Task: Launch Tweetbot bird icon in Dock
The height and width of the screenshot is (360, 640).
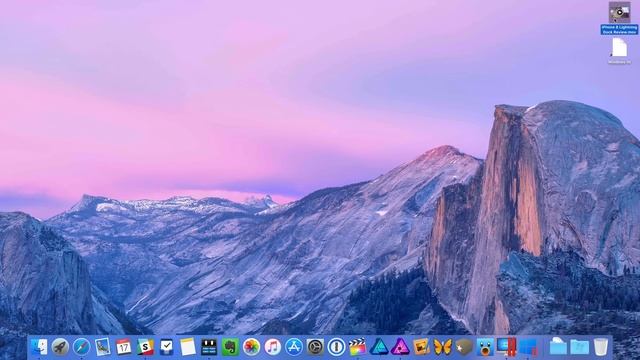Action: [x=485, y=347]
